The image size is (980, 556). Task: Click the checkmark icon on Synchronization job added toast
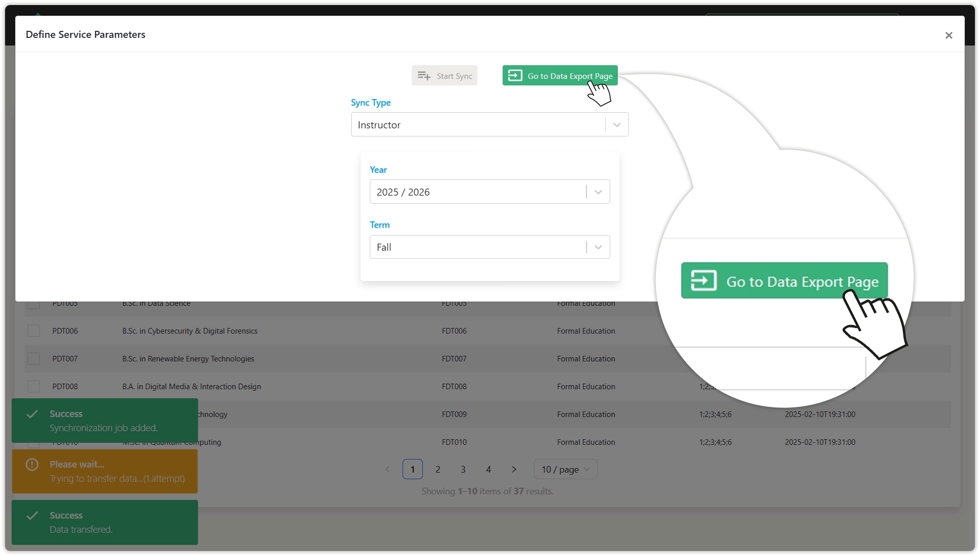[x=32, y=414]
